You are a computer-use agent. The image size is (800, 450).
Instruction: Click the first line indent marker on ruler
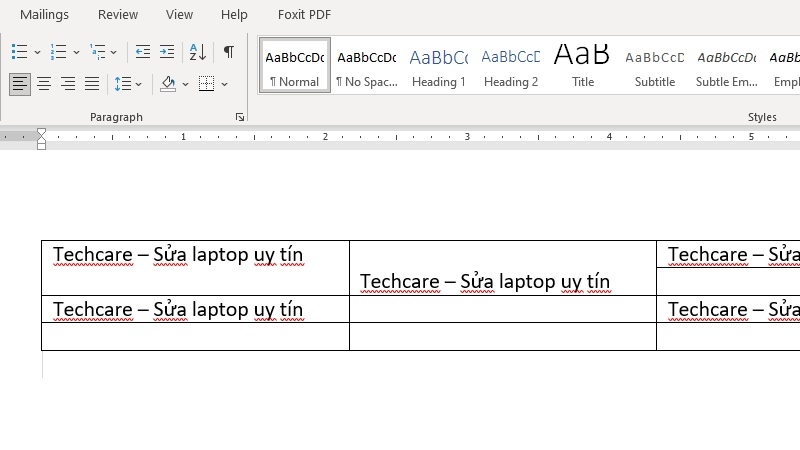click(x=41, y=132)
